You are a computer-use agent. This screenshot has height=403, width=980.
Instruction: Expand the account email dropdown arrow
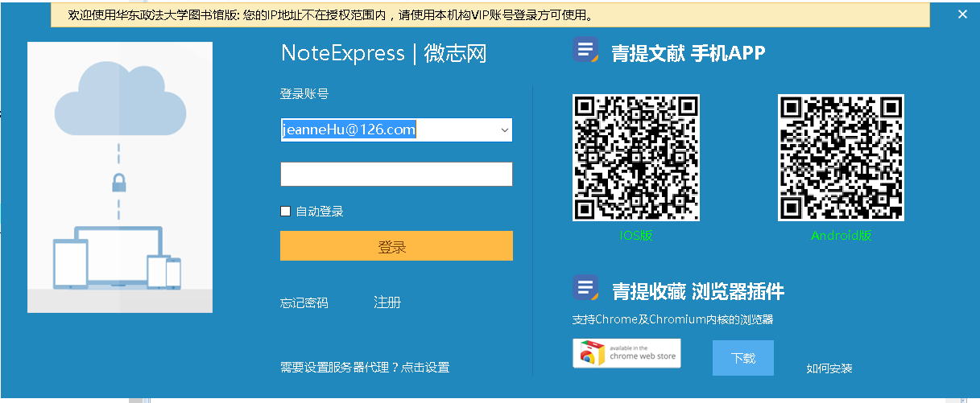point(504,130)
